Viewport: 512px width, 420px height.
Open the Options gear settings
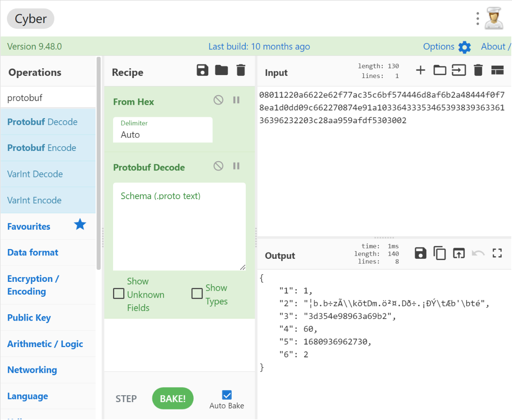[x=465, y=47]
